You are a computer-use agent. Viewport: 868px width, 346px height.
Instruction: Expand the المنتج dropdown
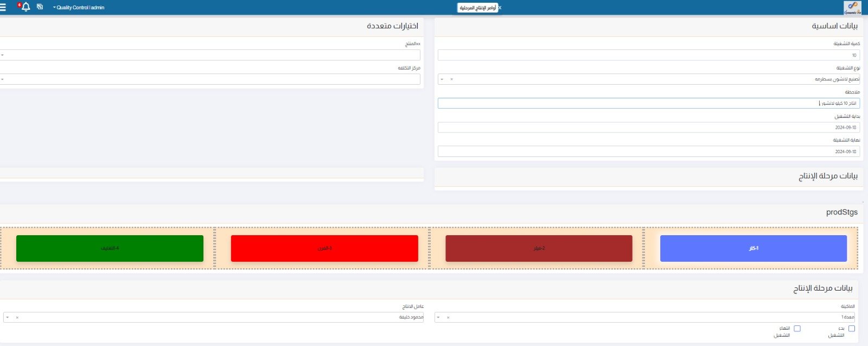point(3,55)
